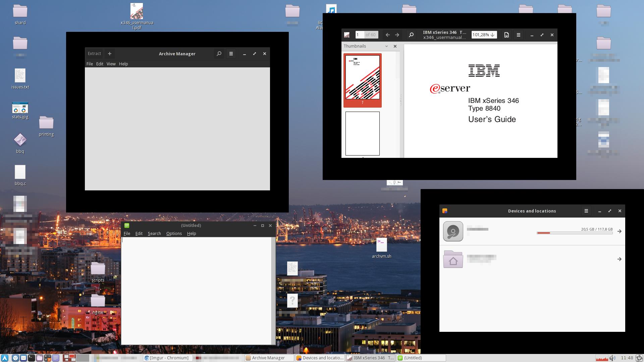Click the plus add-files button

click(x=109, y=54)
